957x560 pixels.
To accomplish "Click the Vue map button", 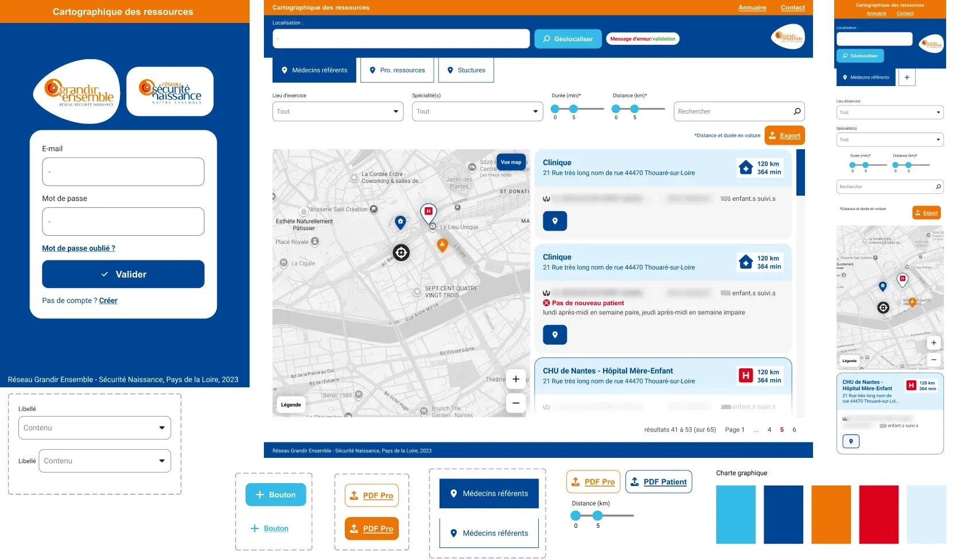I will 511,162.
